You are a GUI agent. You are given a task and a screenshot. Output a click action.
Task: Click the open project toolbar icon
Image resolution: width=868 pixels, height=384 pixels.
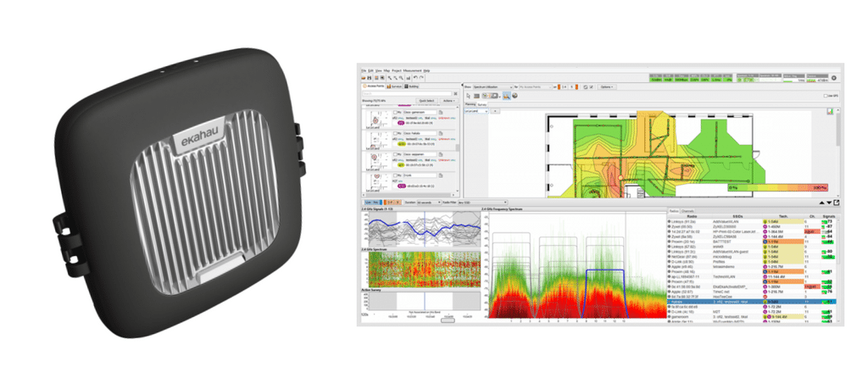tap(363, 78)
